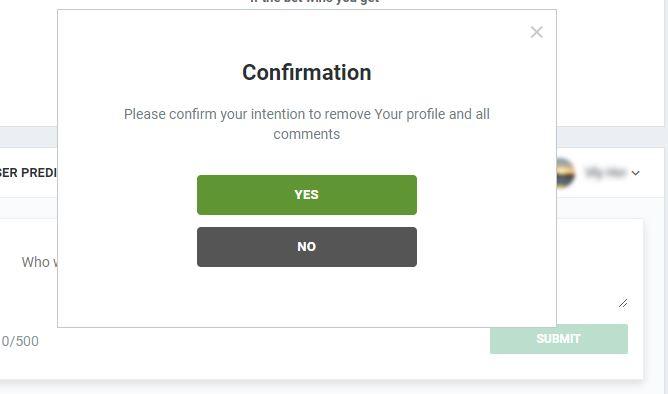
Task: Select the 'Please confirm your intention' message text
Action: [x=307, y=124]
